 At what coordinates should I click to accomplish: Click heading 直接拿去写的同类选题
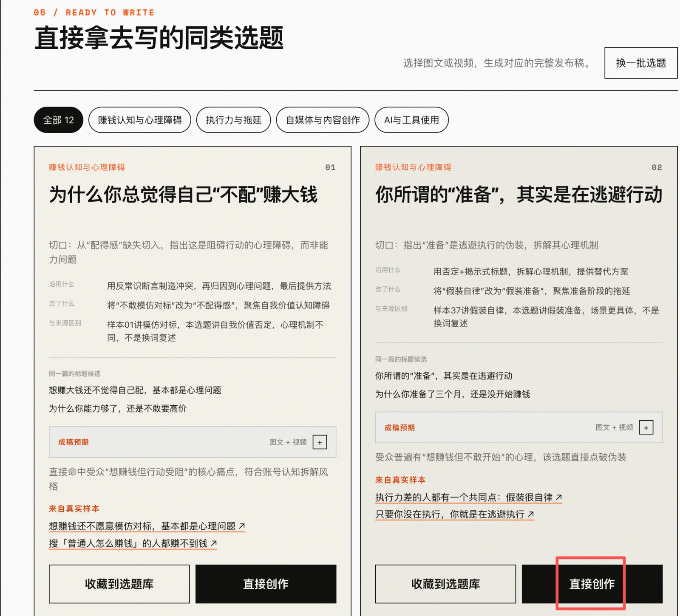[159, 37]
